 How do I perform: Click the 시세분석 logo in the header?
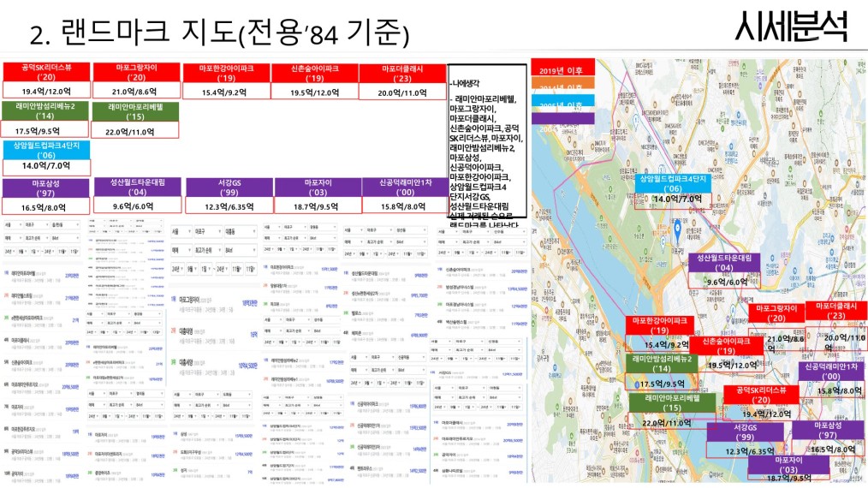(791, 29)
